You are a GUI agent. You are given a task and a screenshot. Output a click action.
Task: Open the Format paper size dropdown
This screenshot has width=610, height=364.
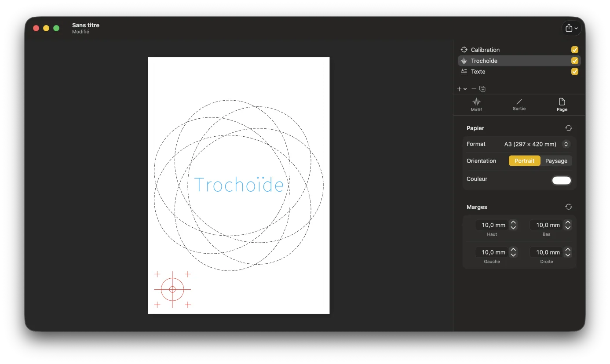coord(566,144)
